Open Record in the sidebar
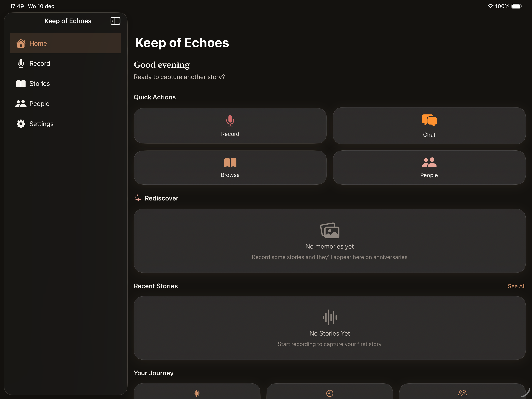This screenshot has height=399, width=532. coord(66,63)
